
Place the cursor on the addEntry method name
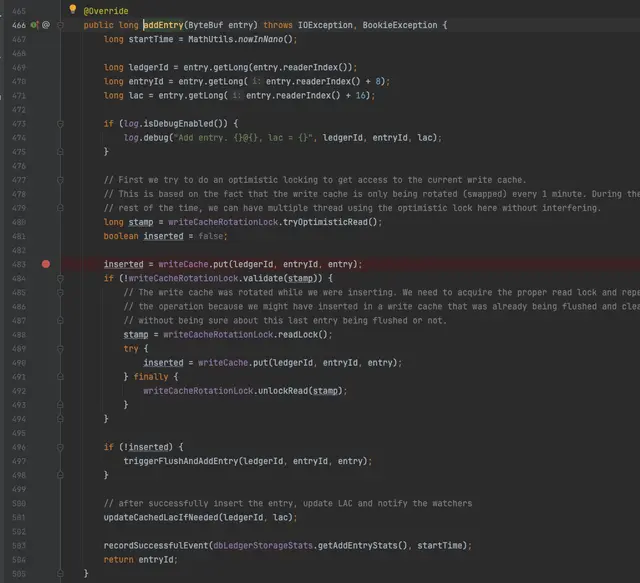(163, 25)
